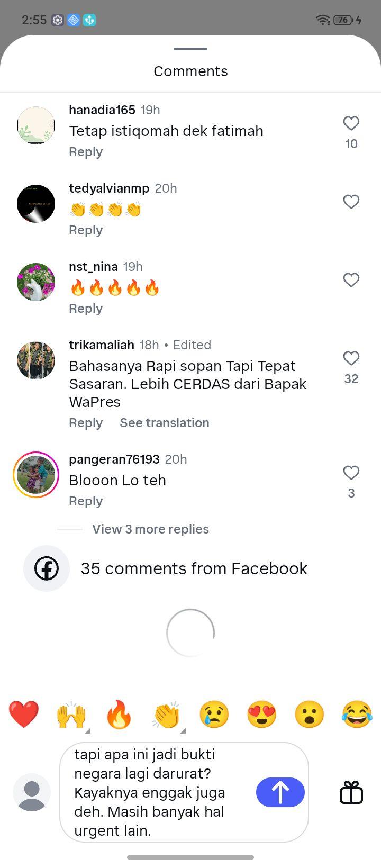Open the gift box icon
Screen dimensions: 381x868
(x=351, y=792)
